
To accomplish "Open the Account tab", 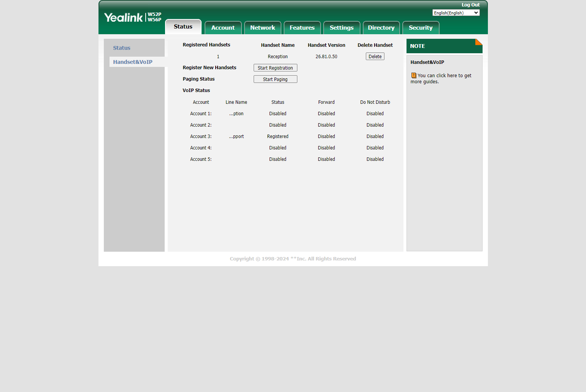I will [223, 28].
